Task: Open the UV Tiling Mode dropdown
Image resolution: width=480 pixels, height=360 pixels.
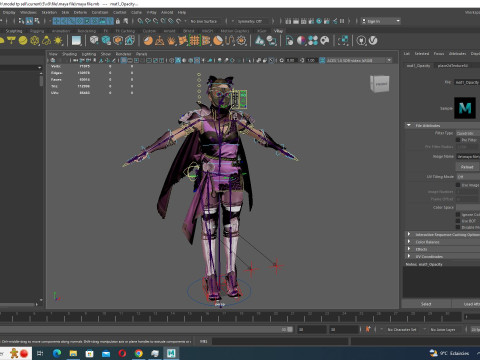Action: click(x=468, y=176)
